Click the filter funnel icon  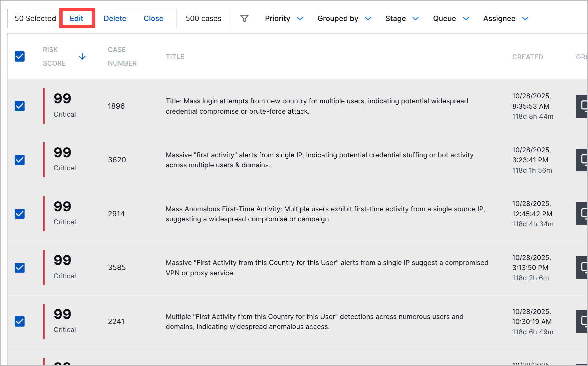tap(244, 19)
